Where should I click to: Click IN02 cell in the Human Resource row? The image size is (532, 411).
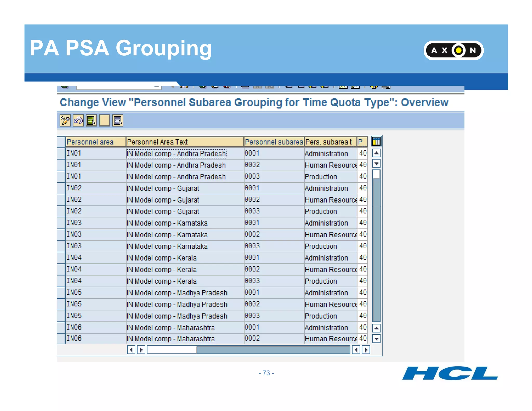coord(96,200)
